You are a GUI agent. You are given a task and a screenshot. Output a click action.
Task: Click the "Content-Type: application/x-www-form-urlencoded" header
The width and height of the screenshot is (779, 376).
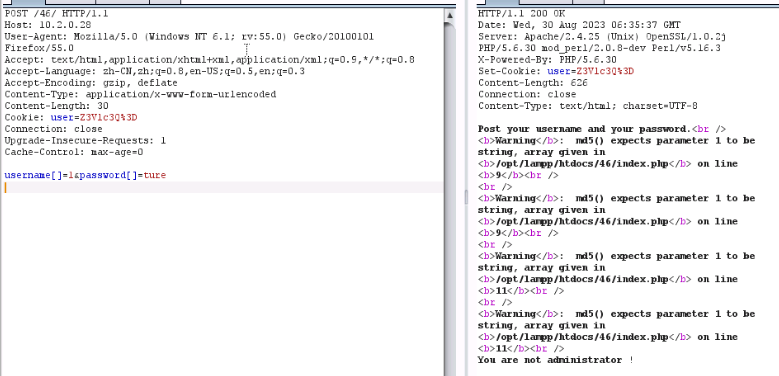click(x=140, y=94)
